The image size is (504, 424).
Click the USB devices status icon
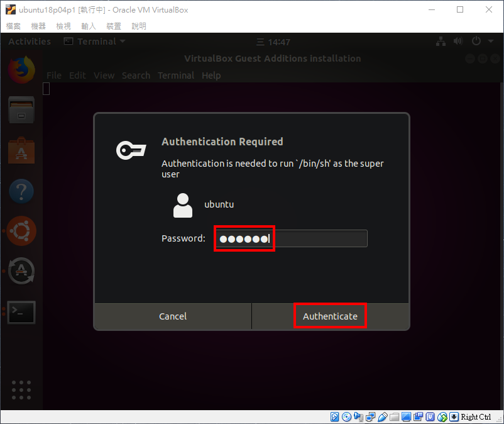[x=383, y=417]
